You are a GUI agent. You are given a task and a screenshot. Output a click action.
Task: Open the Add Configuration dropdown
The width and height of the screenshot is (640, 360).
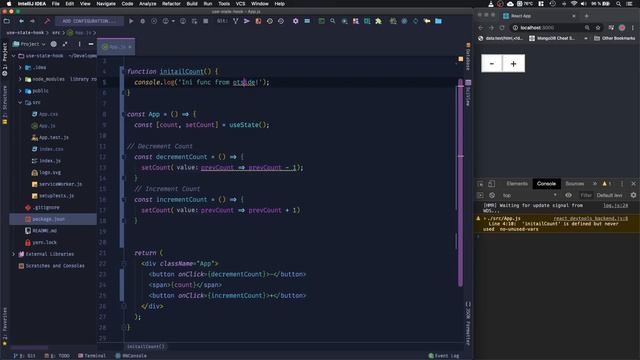(x=89, y=21)
